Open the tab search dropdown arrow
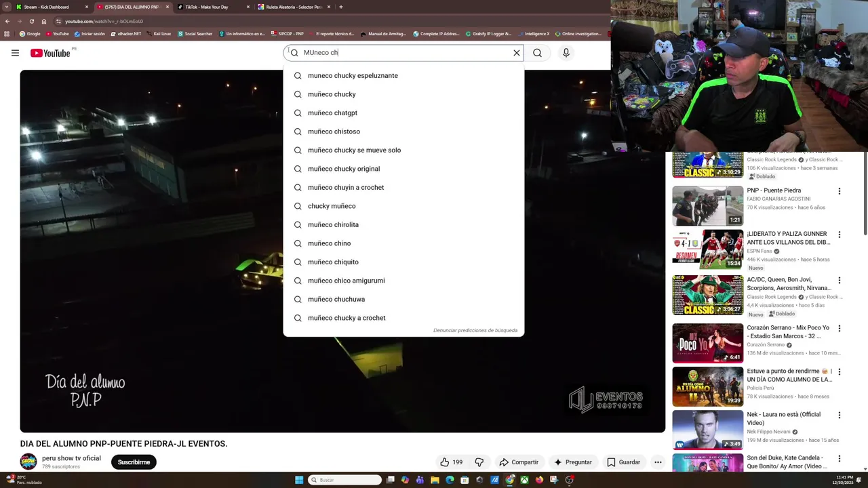868x488 pixels. tap(6, 7)
